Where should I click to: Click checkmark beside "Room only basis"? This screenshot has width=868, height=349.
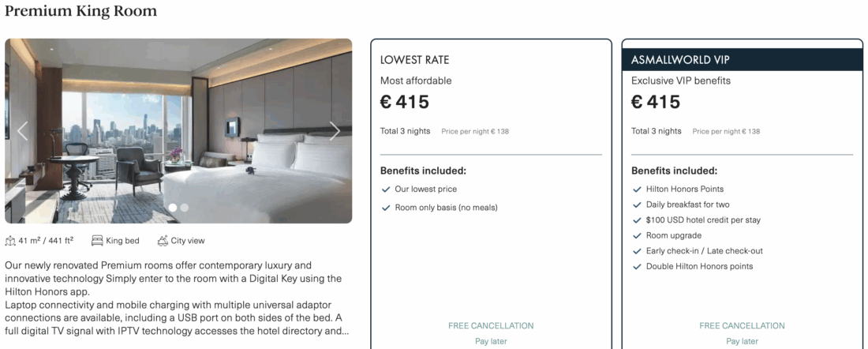(x=386, y=208)
